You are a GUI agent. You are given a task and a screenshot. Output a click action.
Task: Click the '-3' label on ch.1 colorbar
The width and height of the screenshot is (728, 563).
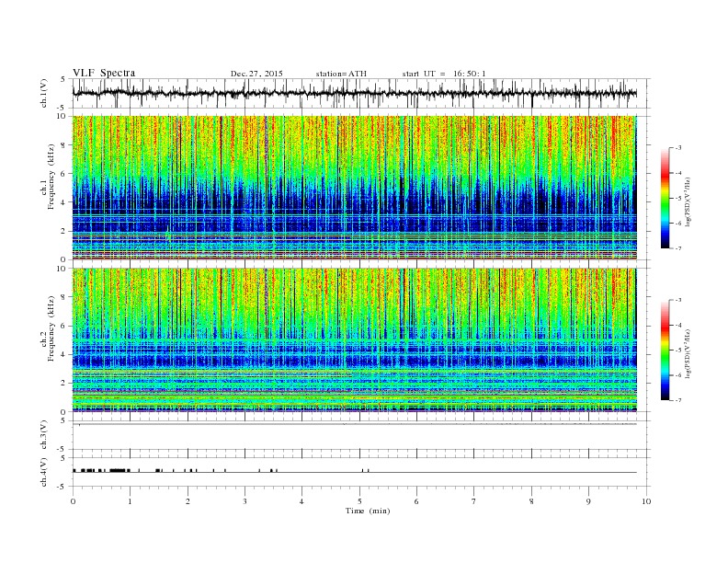pyautogui.click(x=678, y=148)
